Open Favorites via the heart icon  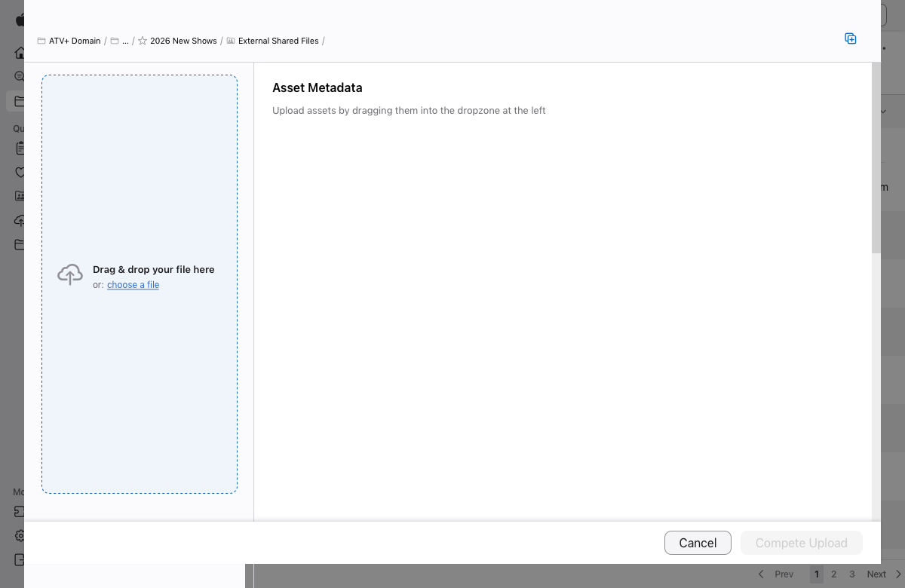(x=20, y=172)
